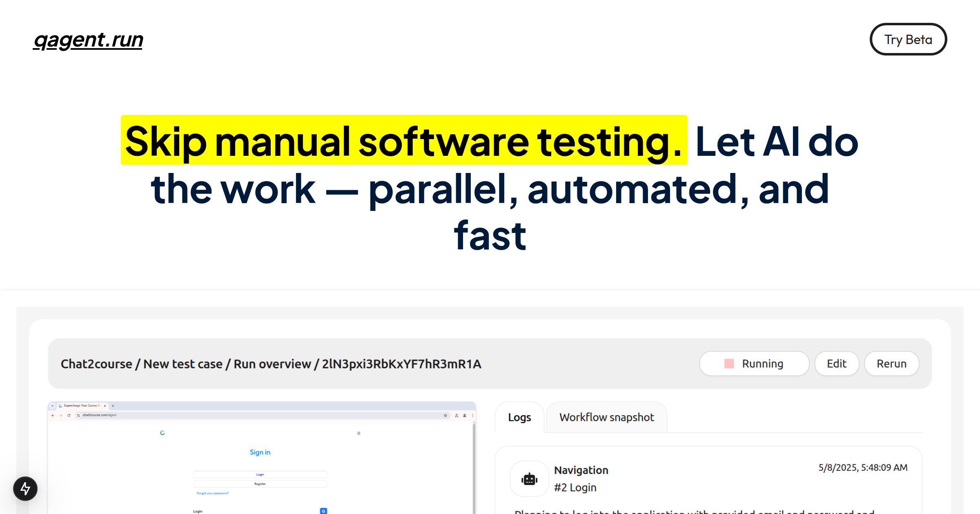Click the Rerun button for the test run
980x514 pixels.
pos(891,363)
